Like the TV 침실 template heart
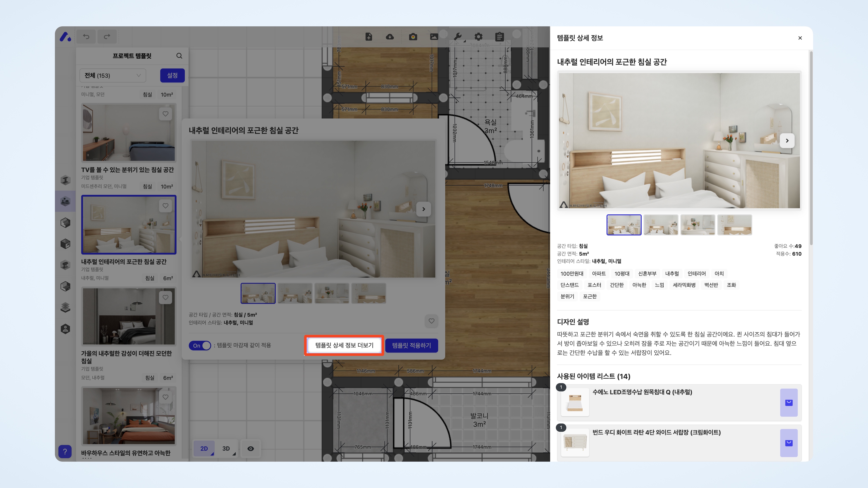The image size is (868, 488). 166,114
